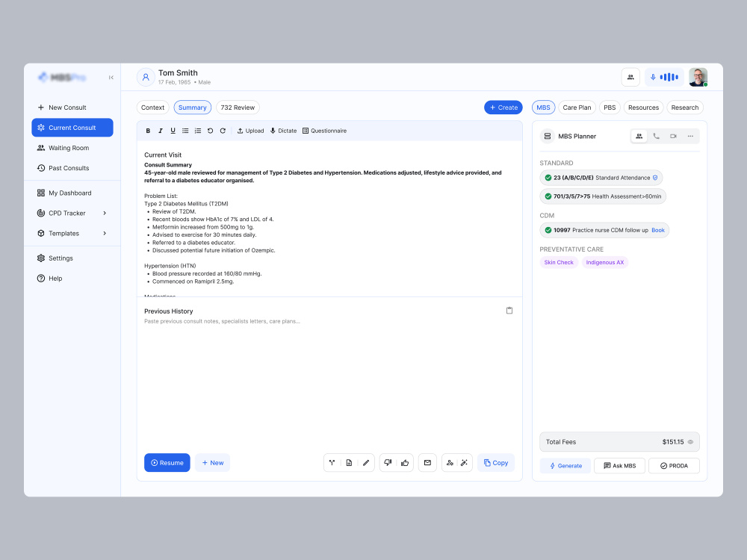
Task: Click the pencil edit icon
Action: coord(366,463)
